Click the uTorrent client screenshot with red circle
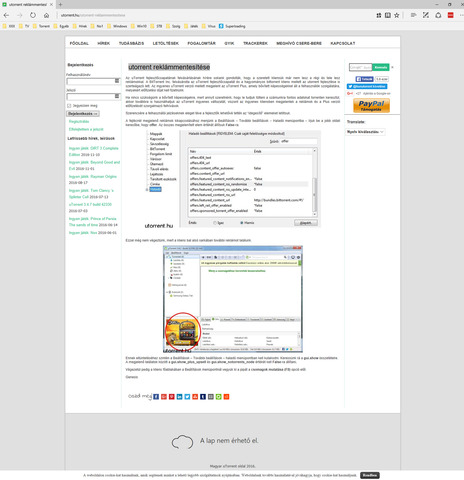 (x=233, y=299)
